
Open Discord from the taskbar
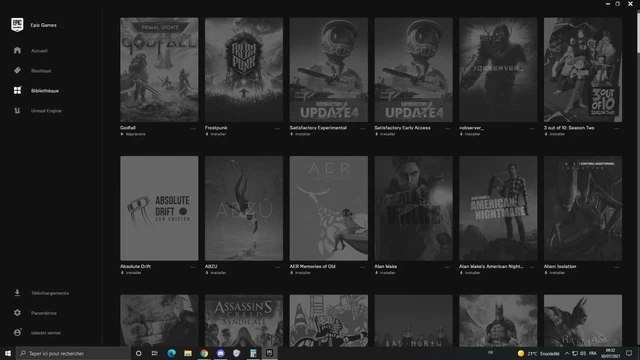tap(220, 353)
